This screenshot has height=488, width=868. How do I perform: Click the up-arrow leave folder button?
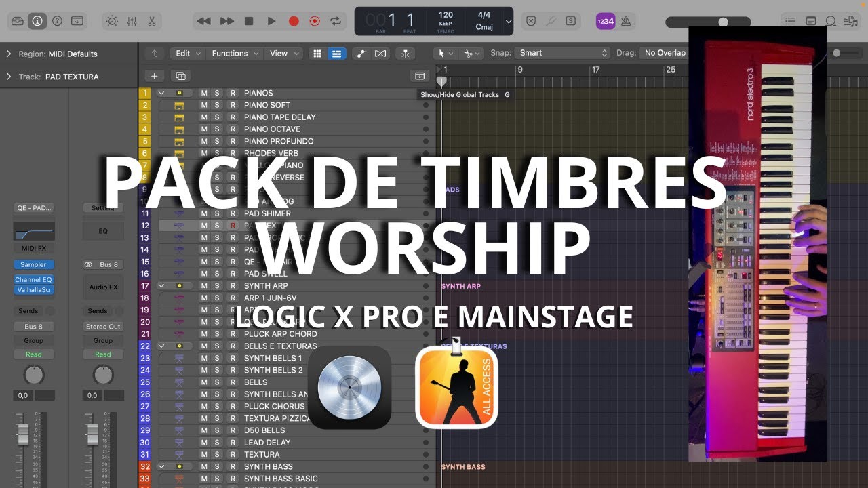coord(155,54)
